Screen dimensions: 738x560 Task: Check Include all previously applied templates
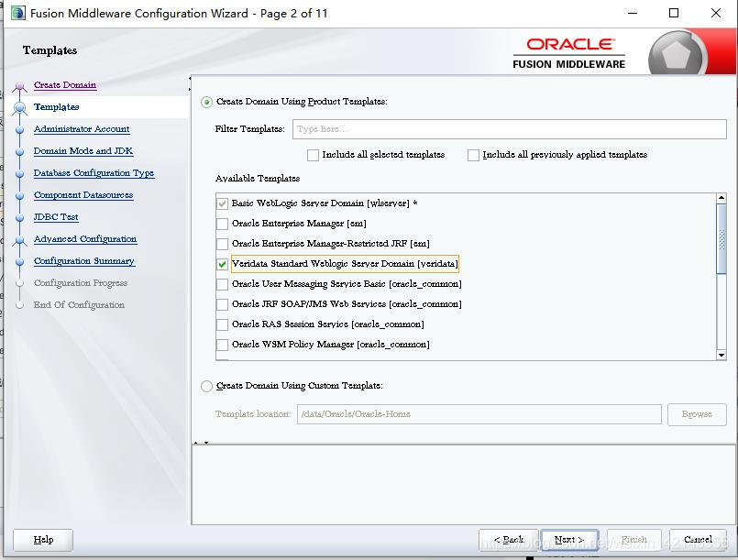[x=473, y=155]
